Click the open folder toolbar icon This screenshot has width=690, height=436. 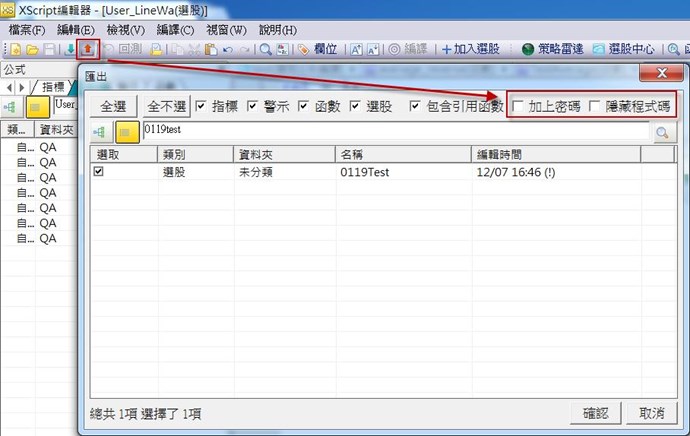33,48
